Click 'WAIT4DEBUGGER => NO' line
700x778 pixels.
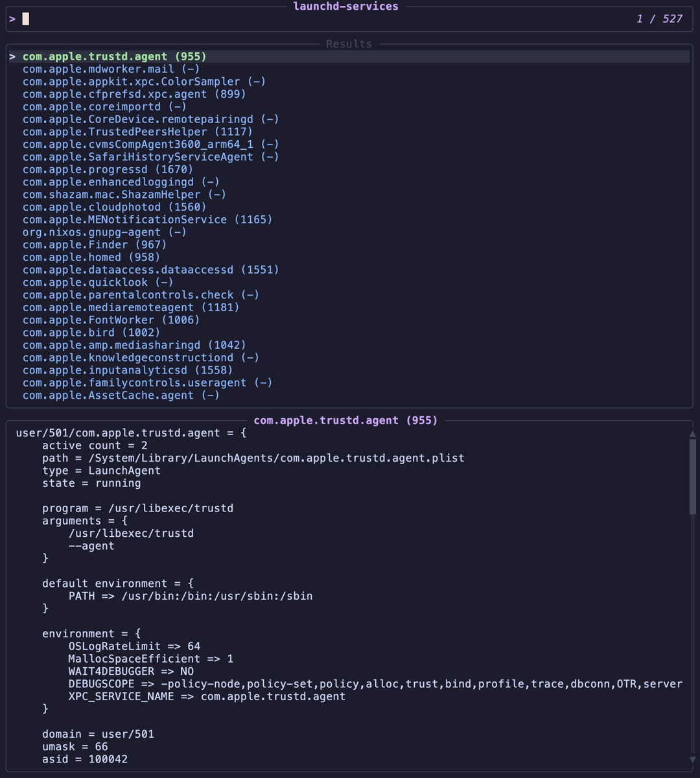click(x=131, y=671)
